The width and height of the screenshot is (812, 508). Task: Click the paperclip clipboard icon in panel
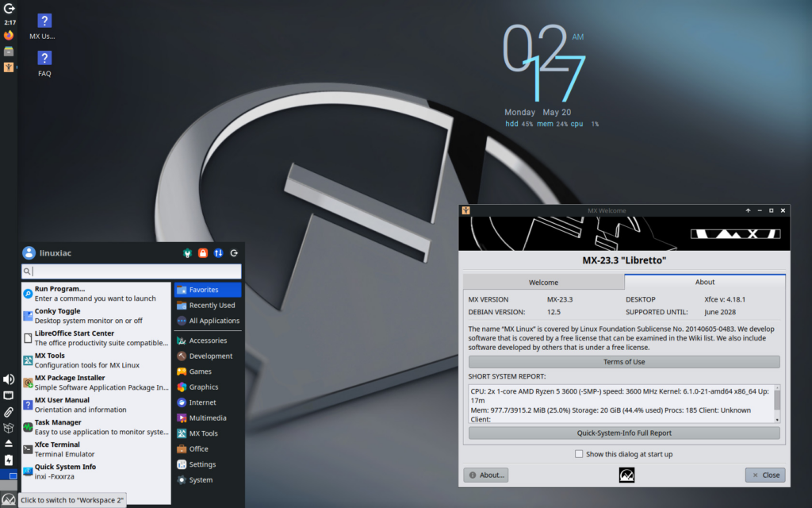[x=9, y=412]
